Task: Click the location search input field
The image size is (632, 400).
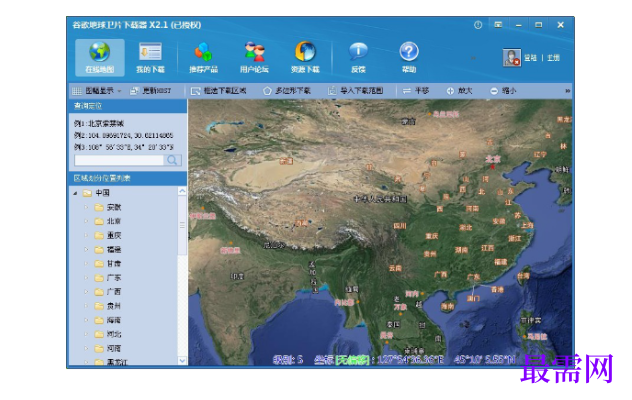Action: (x=119, y=160)
